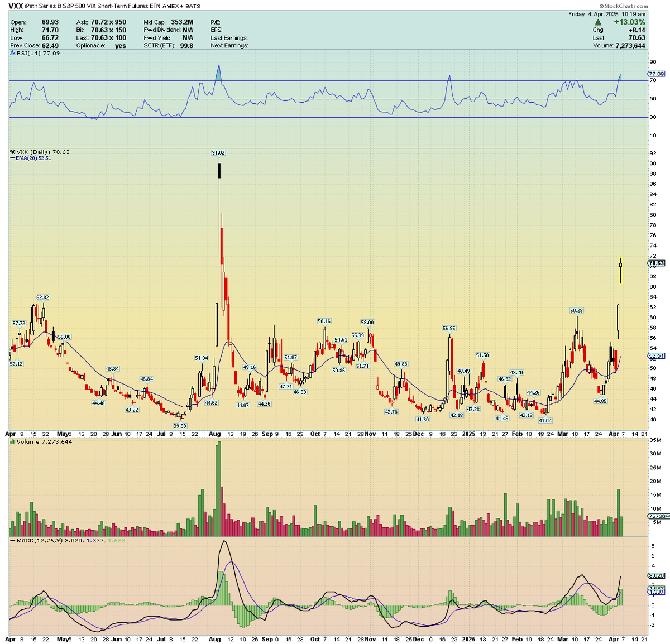Click the 77.09 RSI axis tag
This screenshot has height=644, width=670.
click(x=657, y=73)
